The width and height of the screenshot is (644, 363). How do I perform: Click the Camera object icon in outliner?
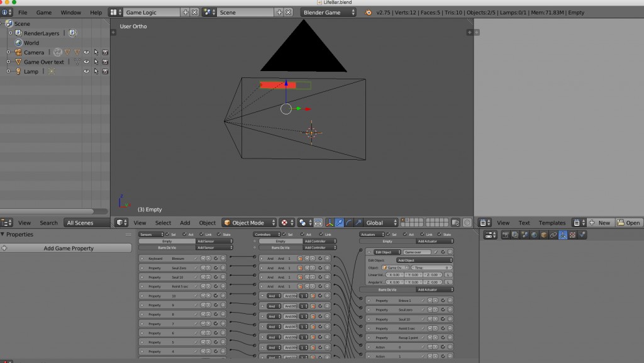[x=18, y=52]
